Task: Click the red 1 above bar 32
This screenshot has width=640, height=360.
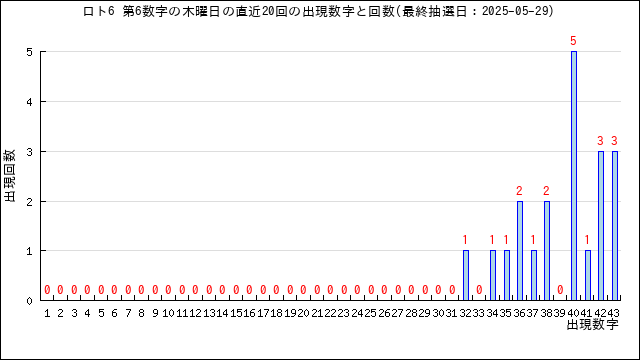Action: (x=465, y=240)
